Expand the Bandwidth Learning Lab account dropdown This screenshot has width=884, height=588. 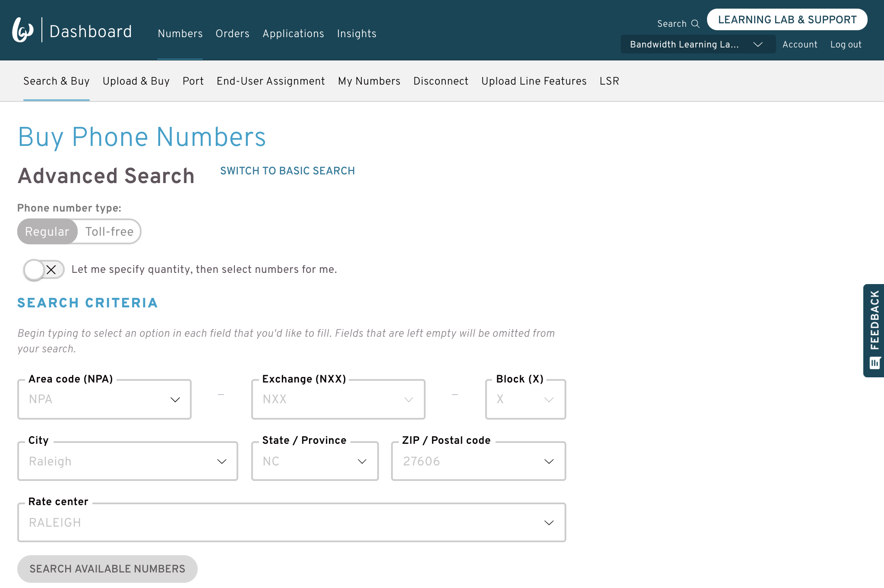pos(698,44)
